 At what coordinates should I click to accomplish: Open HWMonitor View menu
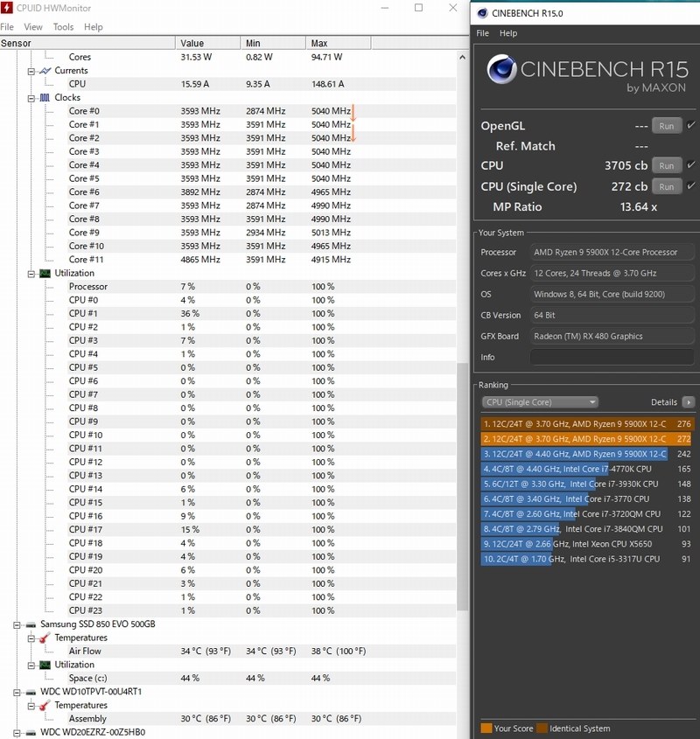coord(33,27)
